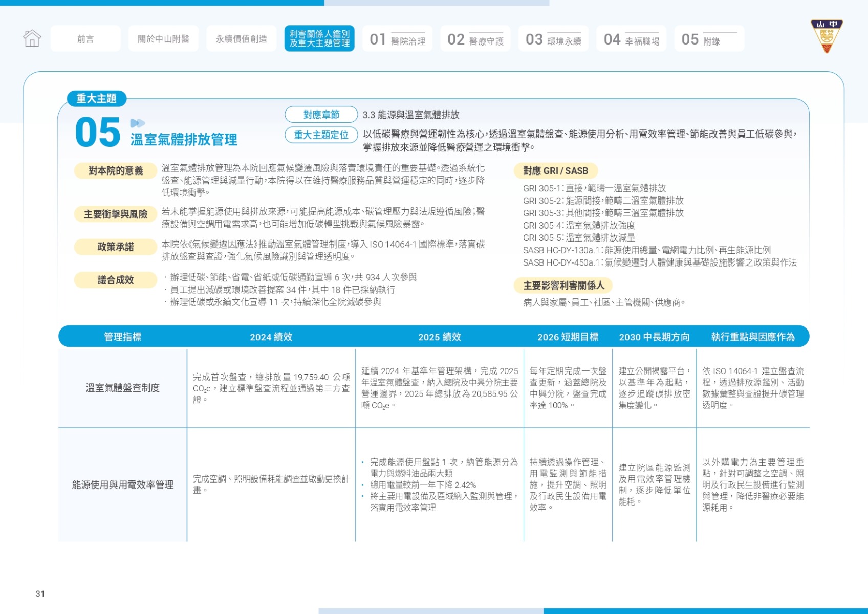868x614 pixels.
Task: Click the 2030 中長期方向 column header
Action: (655, 337)
